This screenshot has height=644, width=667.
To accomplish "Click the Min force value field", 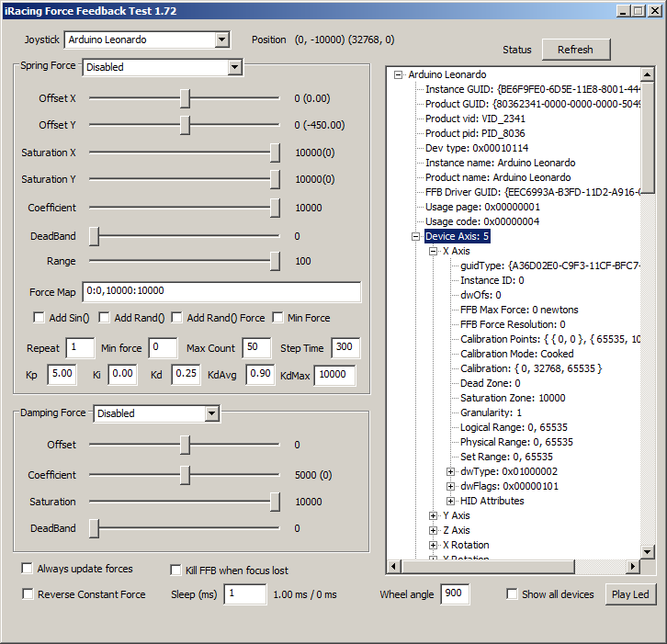I will coord(163,348).
